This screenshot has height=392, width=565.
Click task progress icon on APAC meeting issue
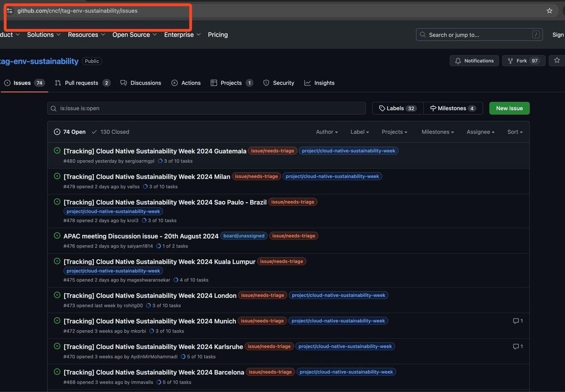159,246
